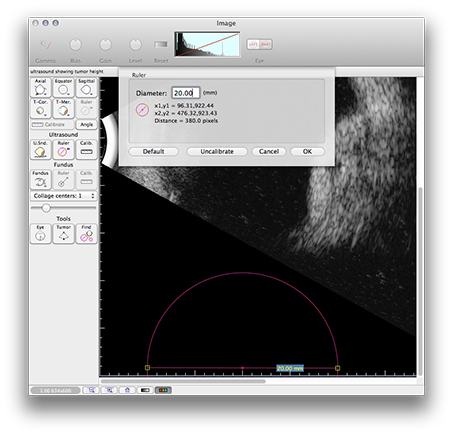Screen dimensions: 453x435
Task: Click the dimmed Ruler tool beside T-Mer.
Action: point(86,108)
